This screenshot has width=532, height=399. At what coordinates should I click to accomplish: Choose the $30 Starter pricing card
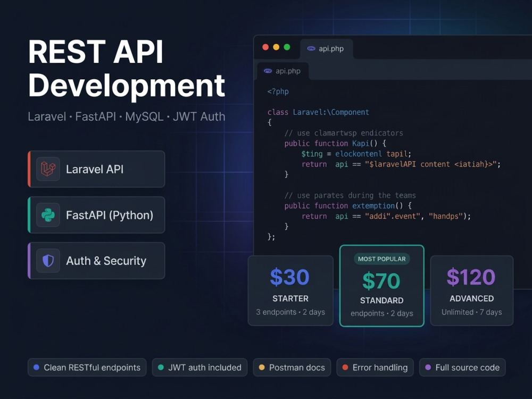(290, 290)
